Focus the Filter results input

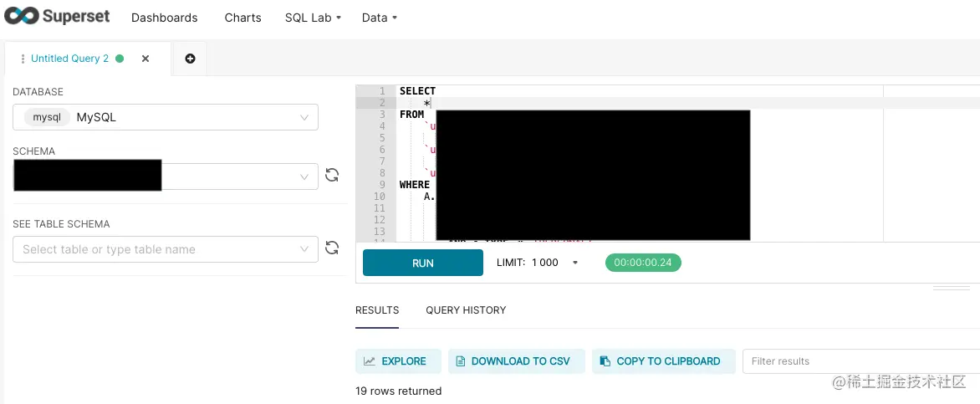coord(861,361)
